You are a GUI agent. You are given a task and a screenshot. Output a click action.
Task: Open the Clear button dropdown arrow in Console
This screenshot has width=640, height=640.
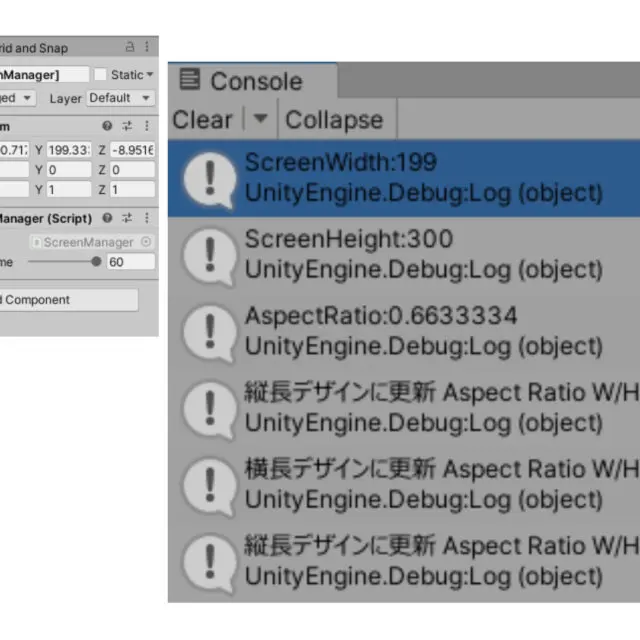(260, 119)
